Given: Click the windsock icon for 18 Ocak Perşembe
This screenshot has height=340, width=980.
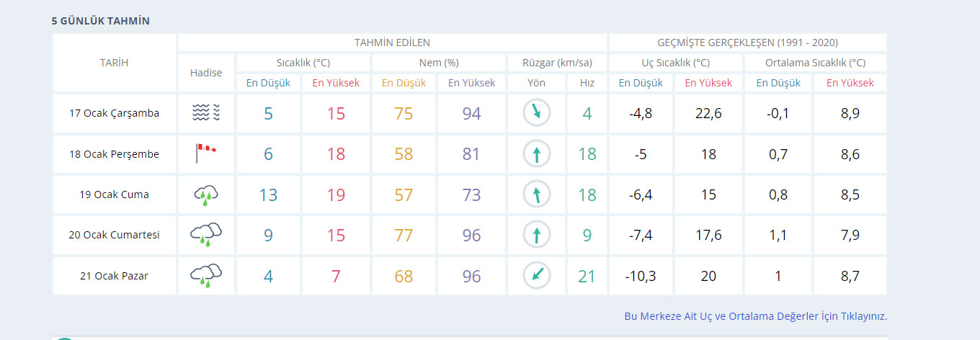Looking at the screenshot, I should [x=206, y=153].
